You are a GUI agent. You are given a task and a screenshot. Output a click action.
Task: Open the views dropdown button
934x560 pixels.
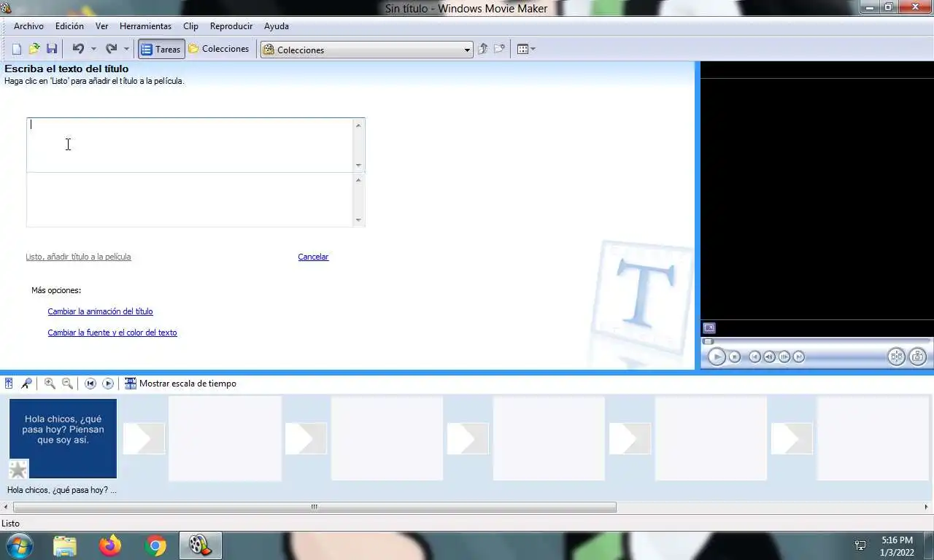point(526,49)
